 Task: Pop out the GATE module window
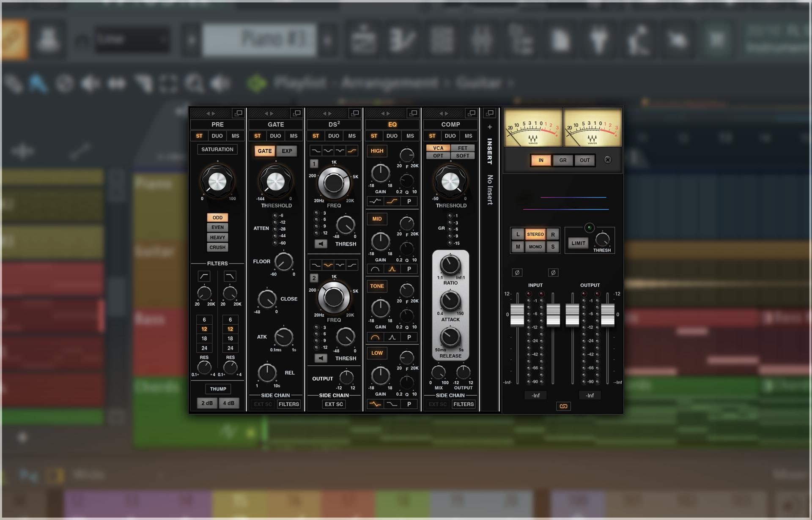297,113
